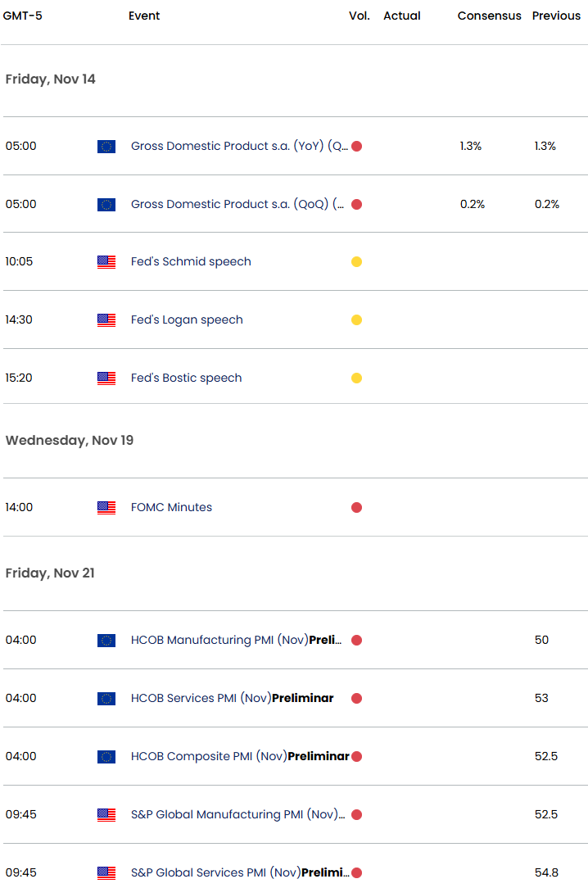This screenshot has height=888, width=588.
Task: Open the Gross Domestic Product s.a. (YoY) event
Action: click(x=239, y=147)
